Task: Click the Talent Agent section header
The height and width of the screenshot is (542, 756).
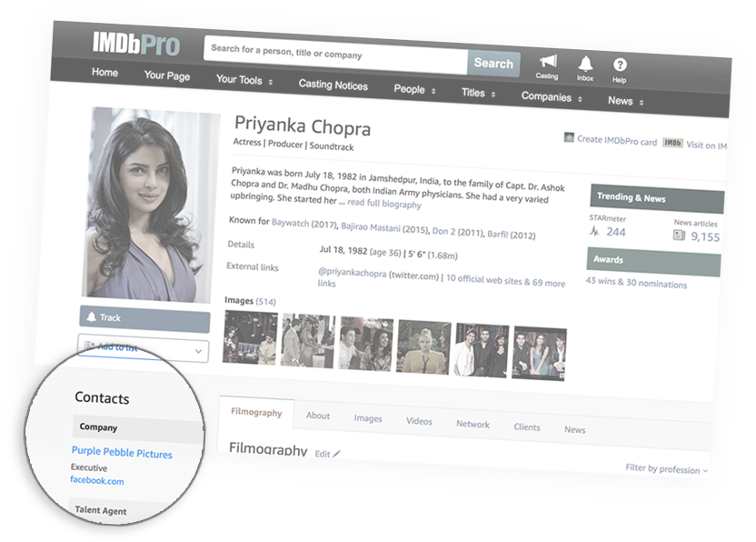Action: pos(100,510)
